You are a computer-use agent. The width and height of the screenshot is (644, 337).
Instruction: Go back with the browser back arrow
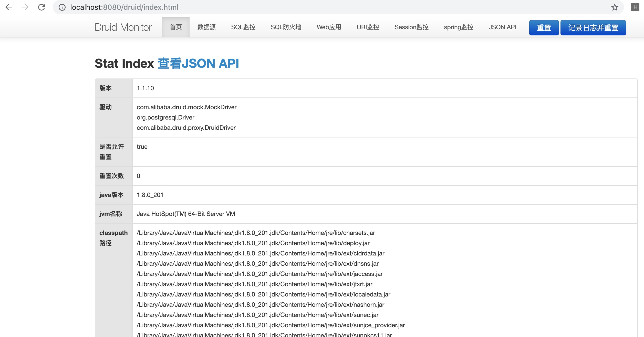point(9,7)
